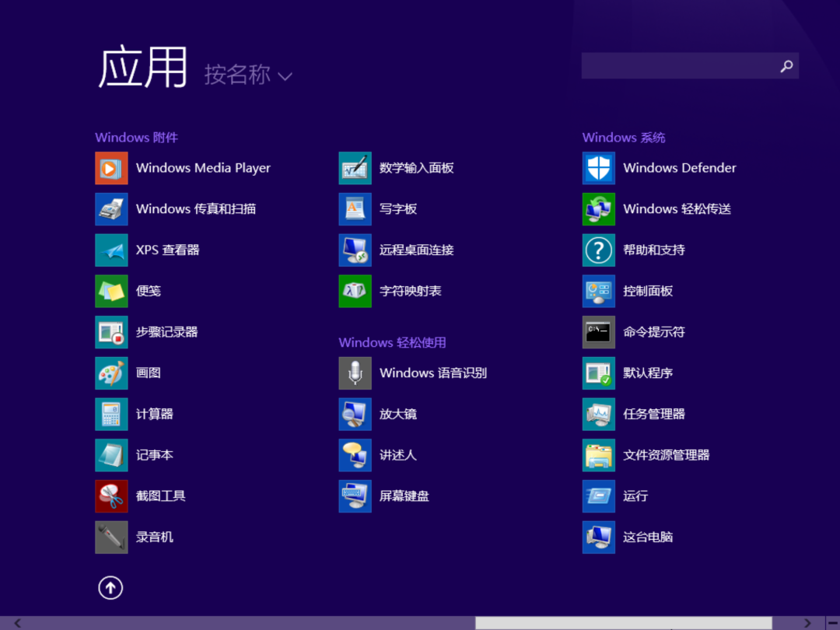
Task: Launch Windows 语音识别 microphone icon
Action: (x=355, y=373)
